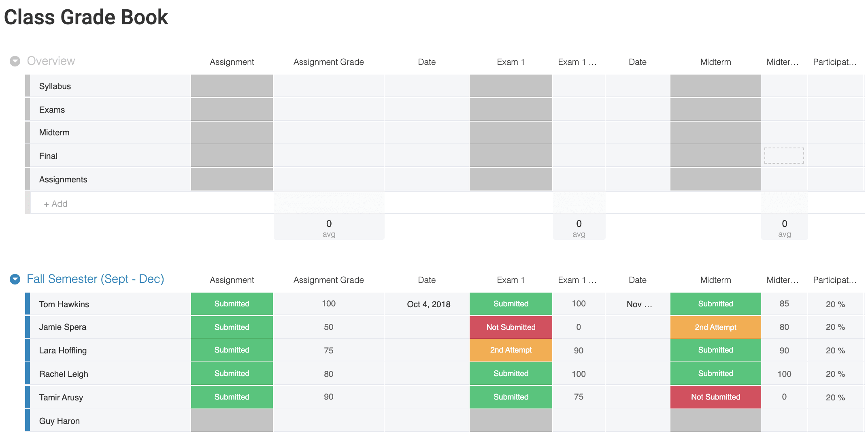Edit Tom Hawkins Participation 20 %
The image size is (868, 432).
coord(836,304)
